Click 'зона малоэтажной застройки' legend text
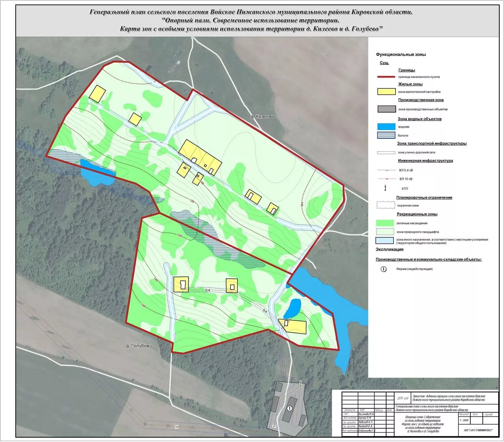 419,92
